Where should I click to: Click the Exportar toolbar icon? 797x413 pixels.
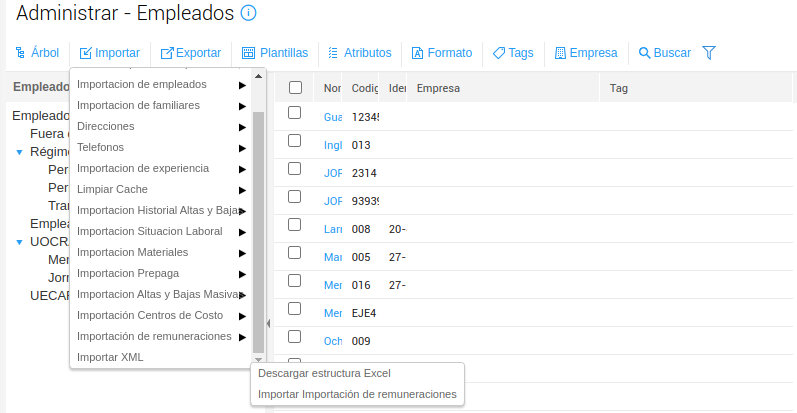[x=167, y=53]
